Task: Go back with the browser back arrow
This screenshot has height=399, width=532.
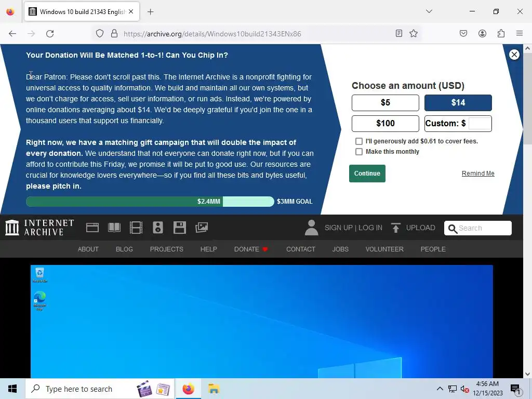Action: click(12, 34)
